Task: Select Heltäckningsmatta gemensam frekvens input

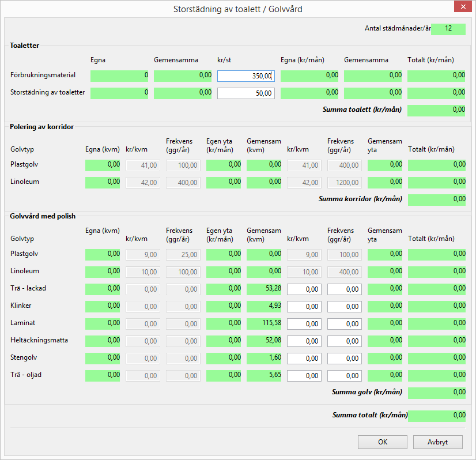Action: coord(345,341)
